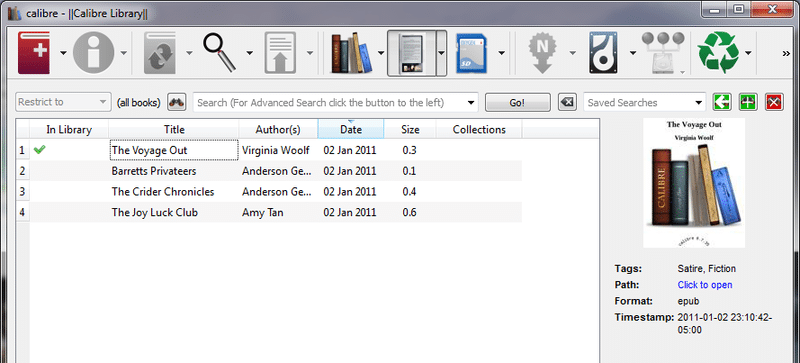The width and height of the screenshot is (800, 363).
Task: Click the Send to device icon
Action: click(281, 53)
